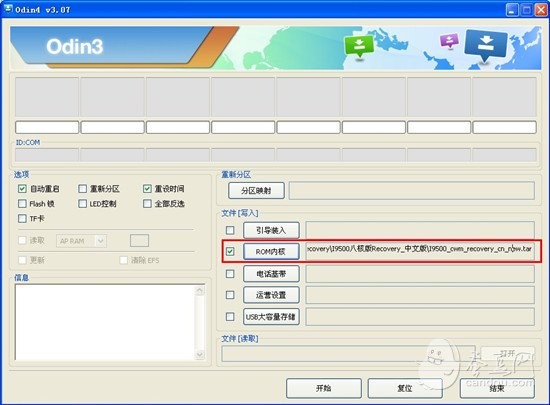Screen dimensions: 550x405
Task: Toggle the 自动重启 auto reboot checkbox
Action: pos(22,189)
